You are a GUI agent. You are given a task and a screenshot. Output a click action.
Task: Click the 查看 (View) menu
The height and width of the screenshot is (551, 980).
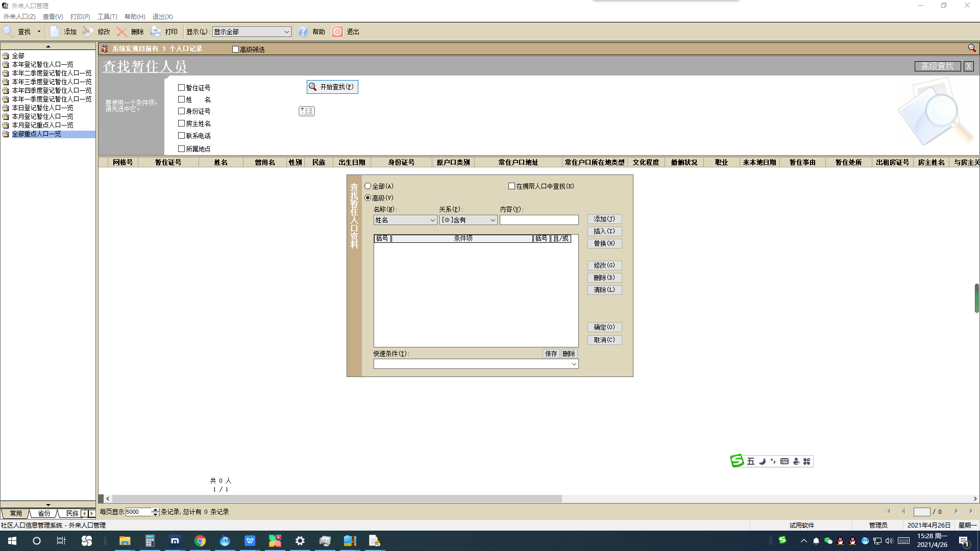52,16
